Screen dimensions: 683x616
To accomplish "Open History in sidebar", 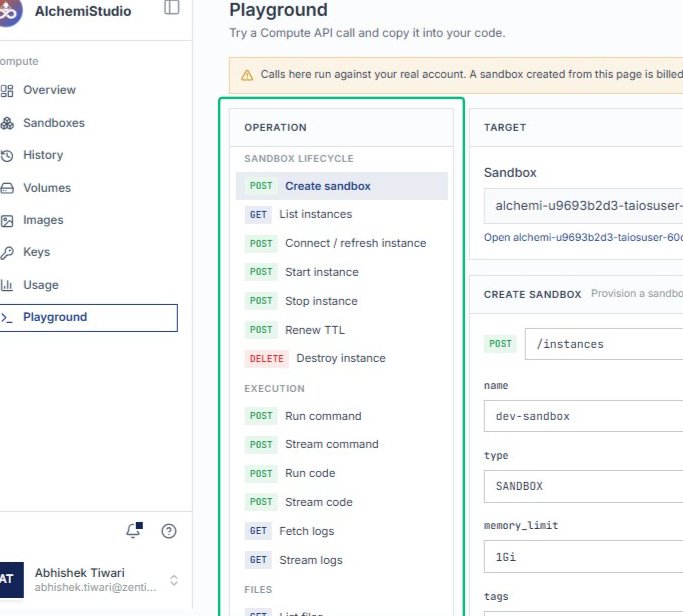I will click(43, 155).
